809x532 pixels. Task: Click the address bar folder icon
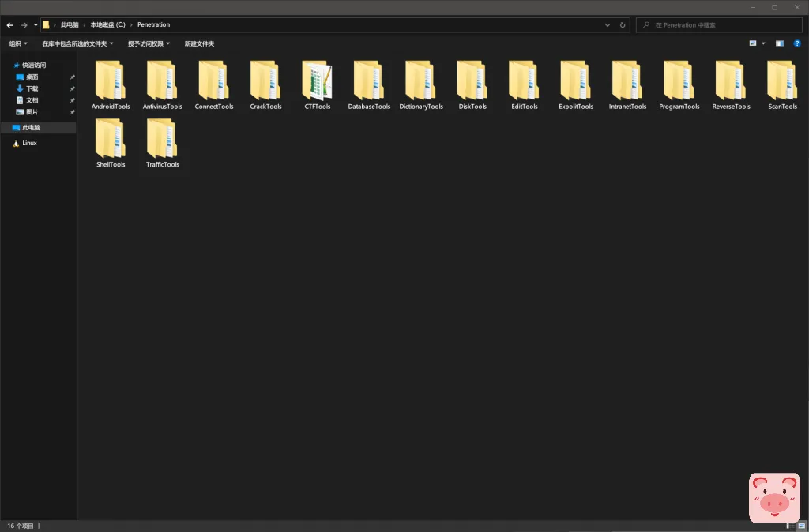[x=46, y=24]
